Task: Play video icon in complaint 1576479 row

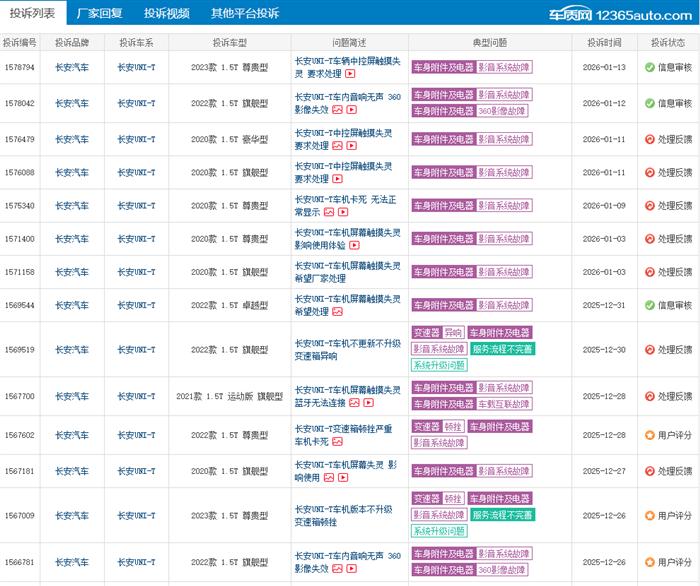Action: click(x=351, y=146)
